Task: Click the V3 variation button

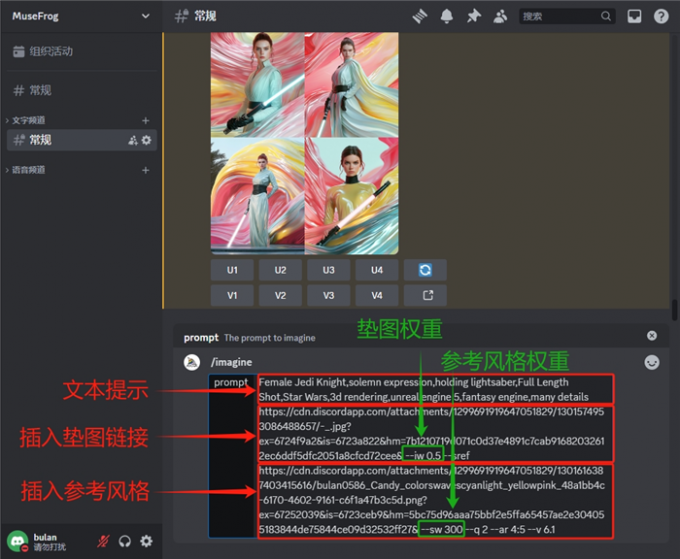Action: point(328,295)
